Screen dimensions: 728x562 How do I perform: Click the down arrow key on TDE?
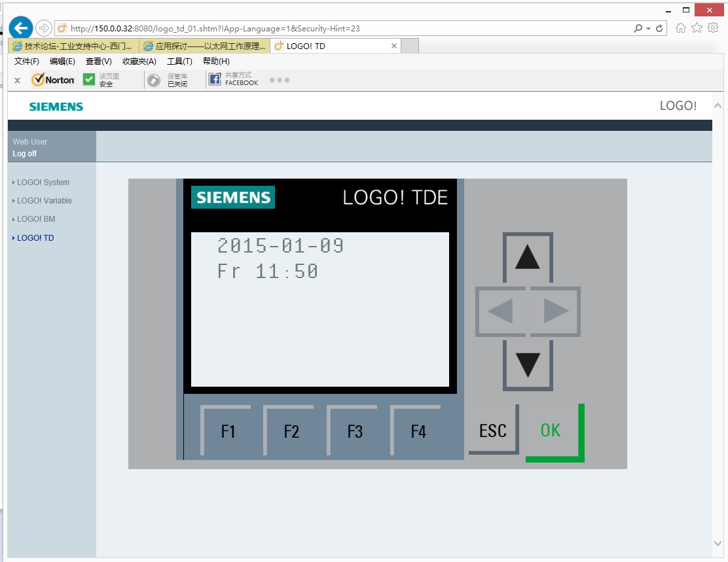pos(528,365)
